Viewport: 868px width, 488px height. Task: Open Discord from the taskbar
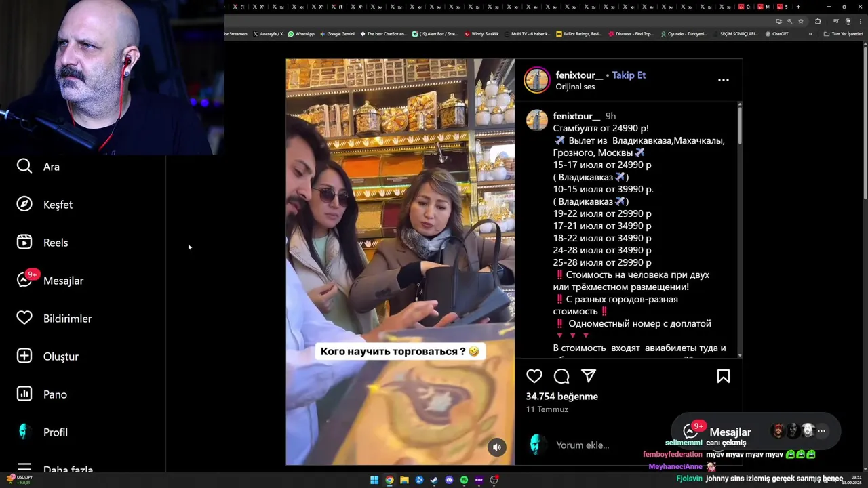(x=449, y=480)
